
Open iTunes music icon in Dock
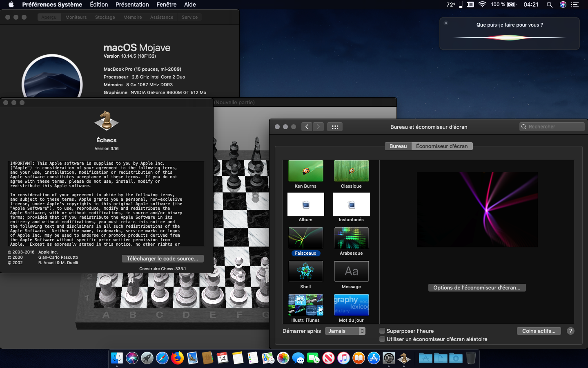[x=343, y=358]
